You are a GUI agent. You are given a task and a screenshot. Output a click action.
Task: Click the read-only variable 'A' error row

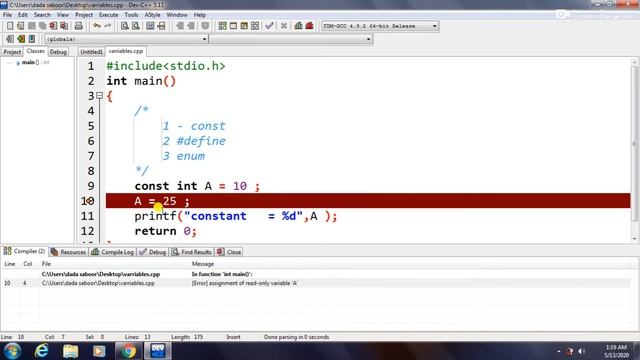(x=315, y=283)
